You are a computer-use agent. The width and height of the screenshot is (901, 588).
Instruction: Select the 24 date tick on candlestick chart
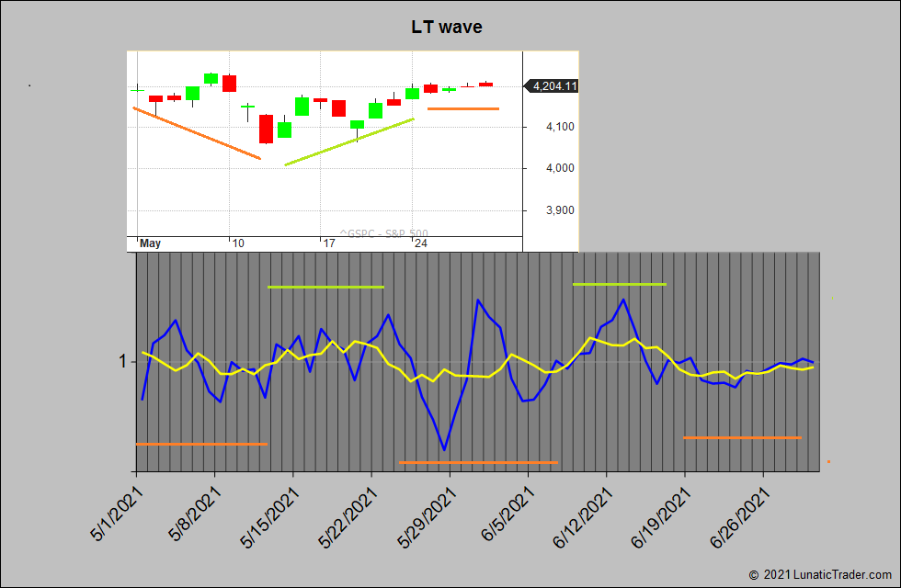[x=420, y=243]
